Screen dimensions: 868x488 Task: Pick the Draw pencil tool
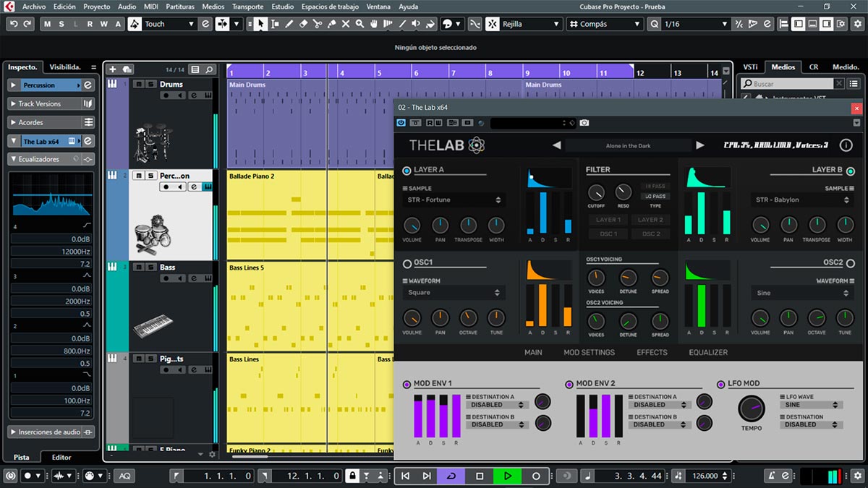pos(289,24)
